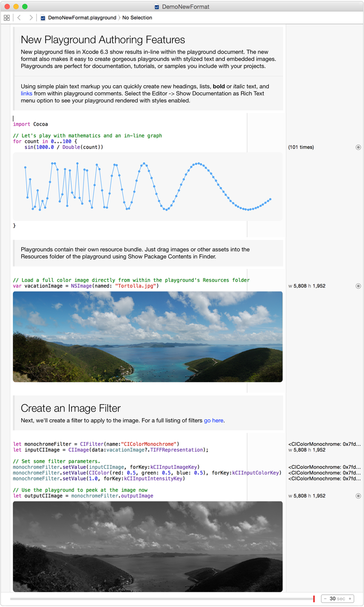The image size is (364, 607).
Task: Click the inline sine wave graph
Action: [148, 187]
